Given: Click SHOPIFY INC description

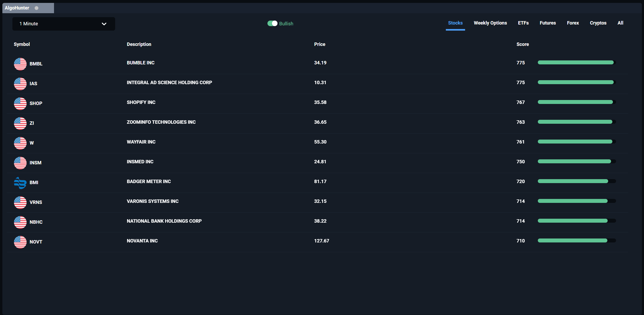Looking at the screenshot, I should pos(141,102).
